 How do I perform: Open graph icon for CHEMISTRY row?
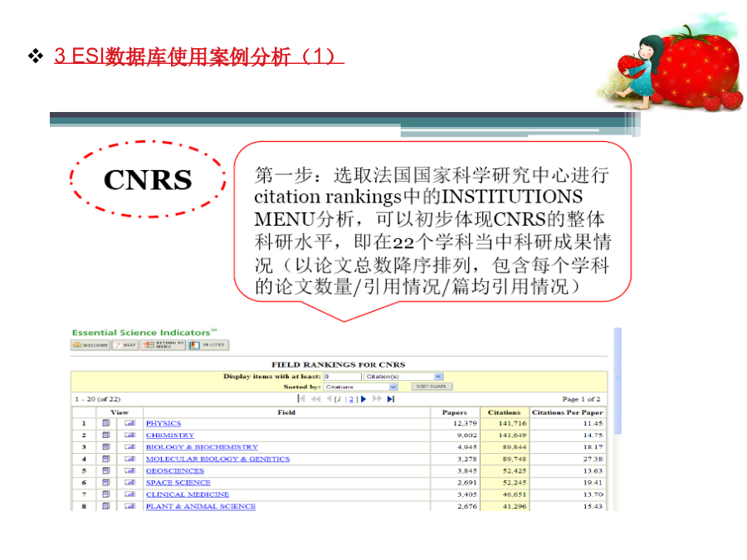pyautogui.click(x=130, y=435)
